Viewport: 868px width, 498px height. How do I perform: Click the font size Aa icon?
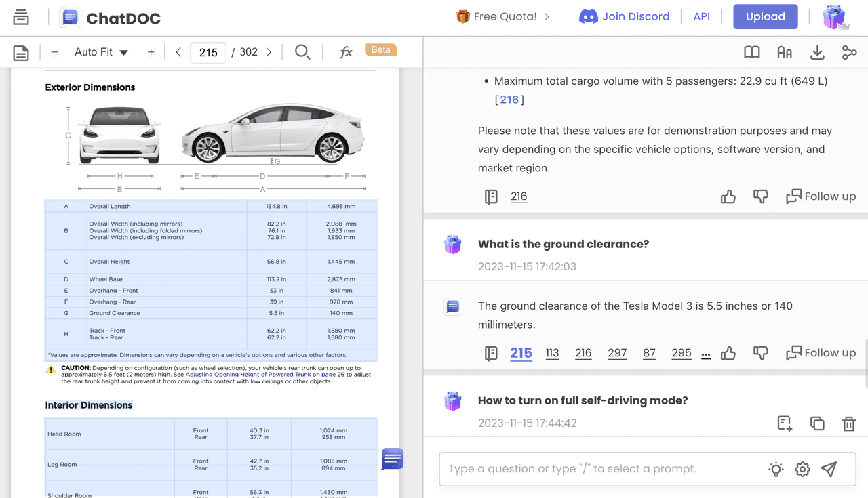(785, 52)
